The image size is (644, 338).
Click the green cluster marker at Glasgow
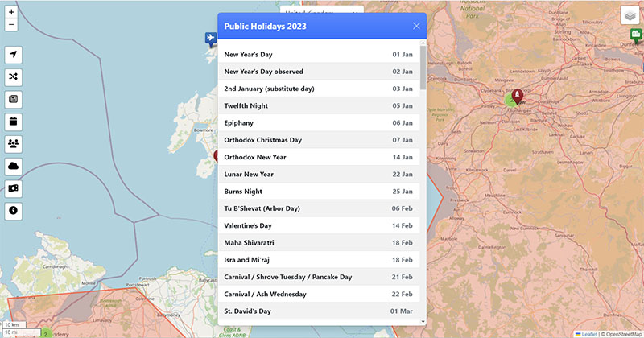pos(510,100)
